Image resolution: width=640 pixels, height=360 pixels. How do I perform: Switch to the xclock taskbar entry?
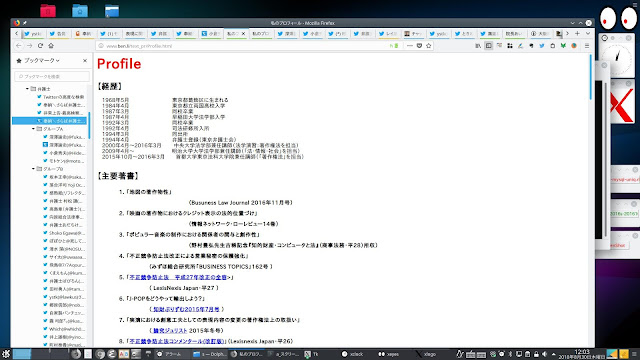[x=353, y=354]
